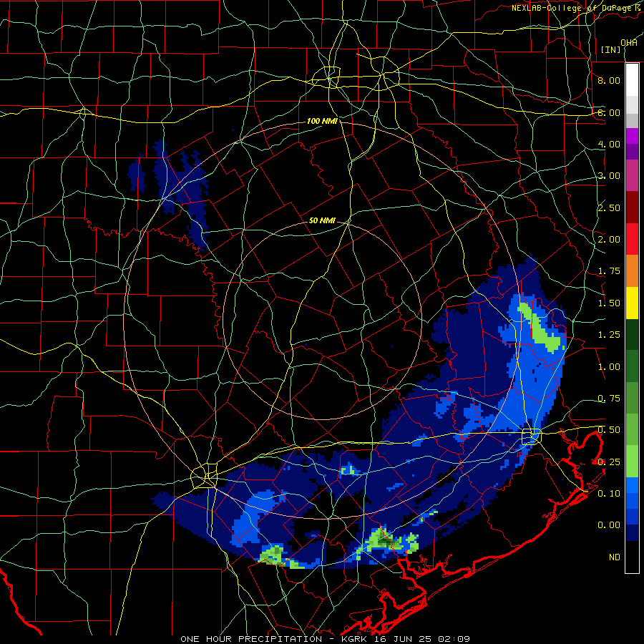
Task: Click the 1.75 legend value
Action: 609,271
